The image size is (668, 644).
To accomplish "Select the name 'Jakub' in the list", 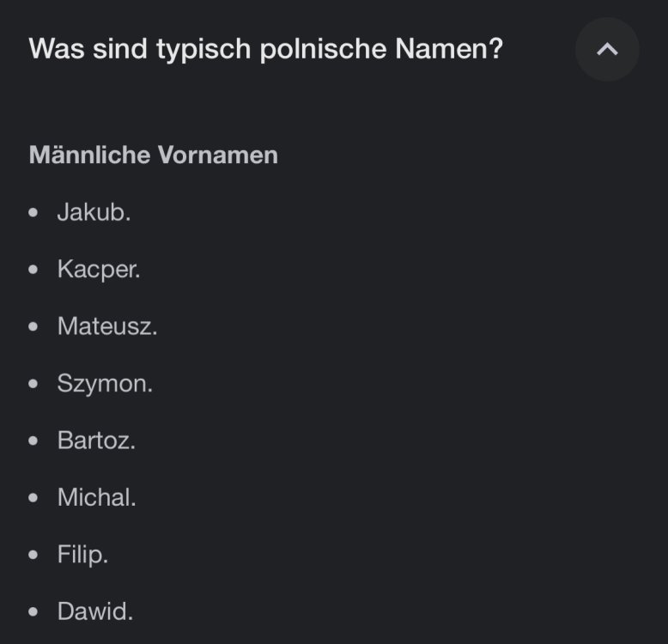I will 93,212.
